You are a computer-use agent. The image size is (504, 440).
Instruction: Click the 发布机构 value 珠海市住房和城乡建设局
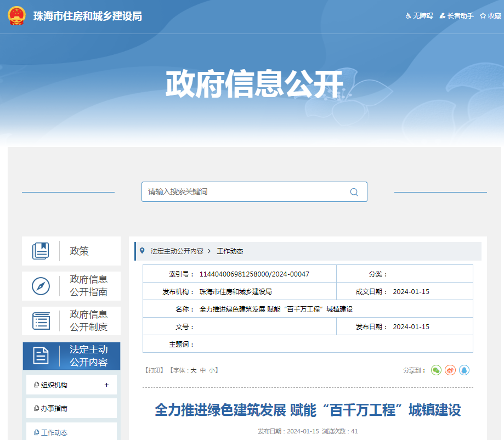click(x=236, y=291)
